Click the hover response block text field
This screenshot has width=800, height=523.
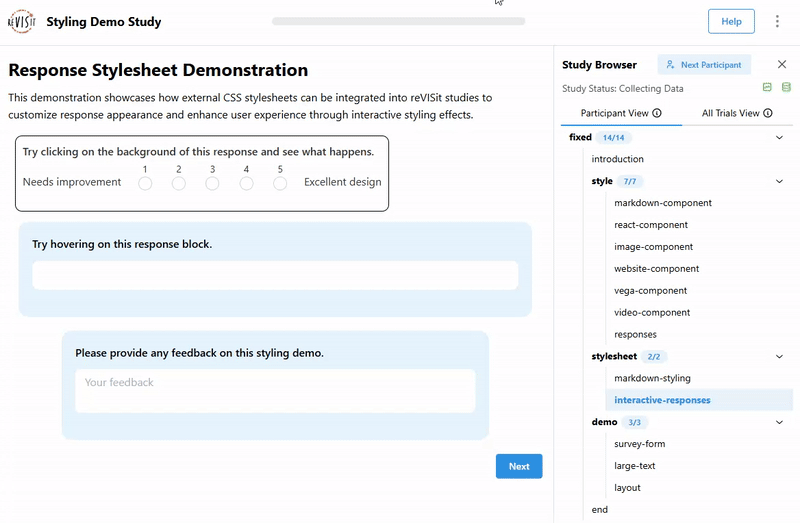point(275,276)
